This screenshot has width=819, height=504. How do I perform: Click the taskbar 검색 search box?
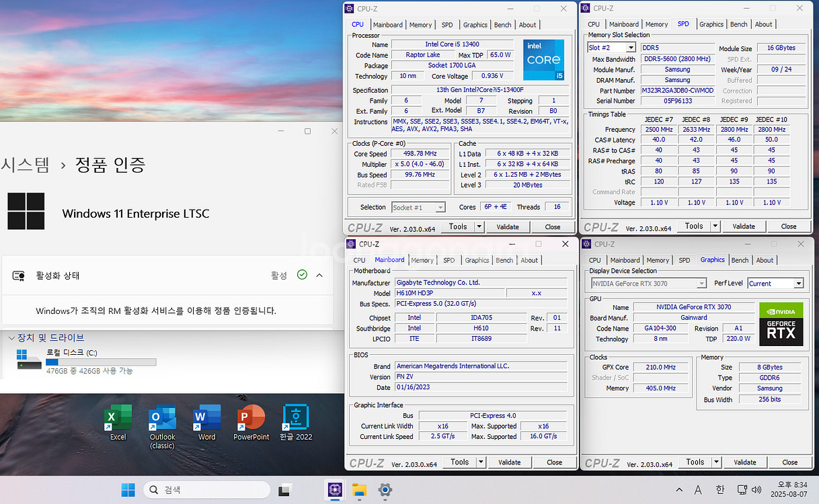pos(208,490)
